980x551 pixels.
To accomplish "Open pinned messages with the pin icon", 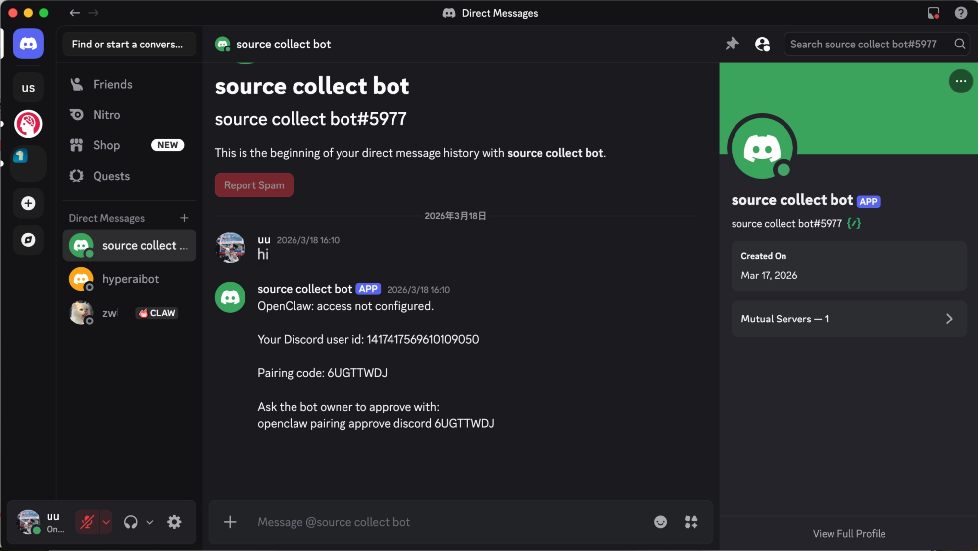I will [733, 44].
